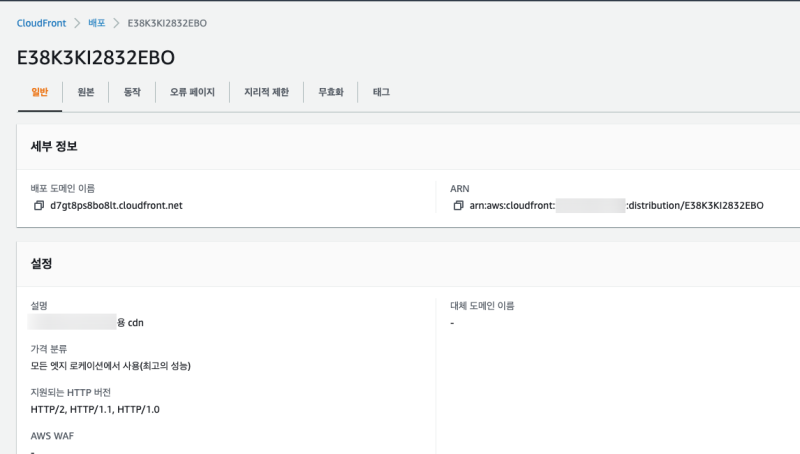Open the 동작 tab
The height and width of the screenshot is (454, 800).
[x=132, y=92]
